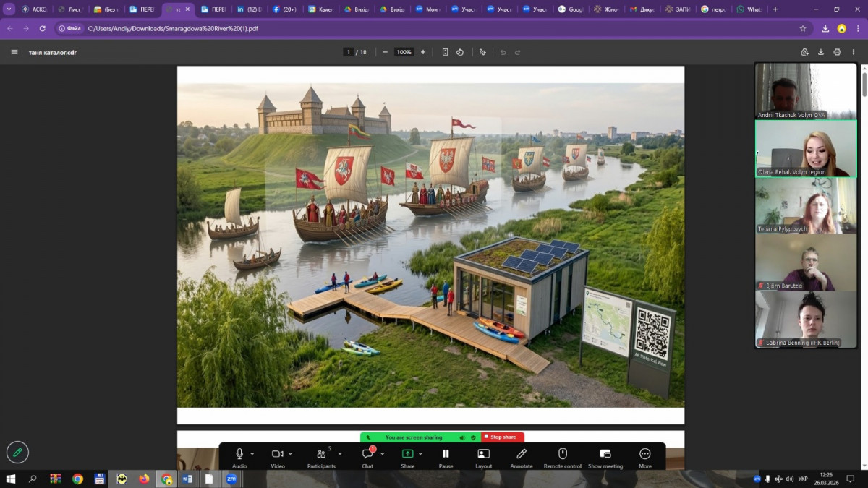Viewport: 868px width, 488px height.
Task: Rotate PDF pages counterclockwise
Action: [x=460, y=52]
